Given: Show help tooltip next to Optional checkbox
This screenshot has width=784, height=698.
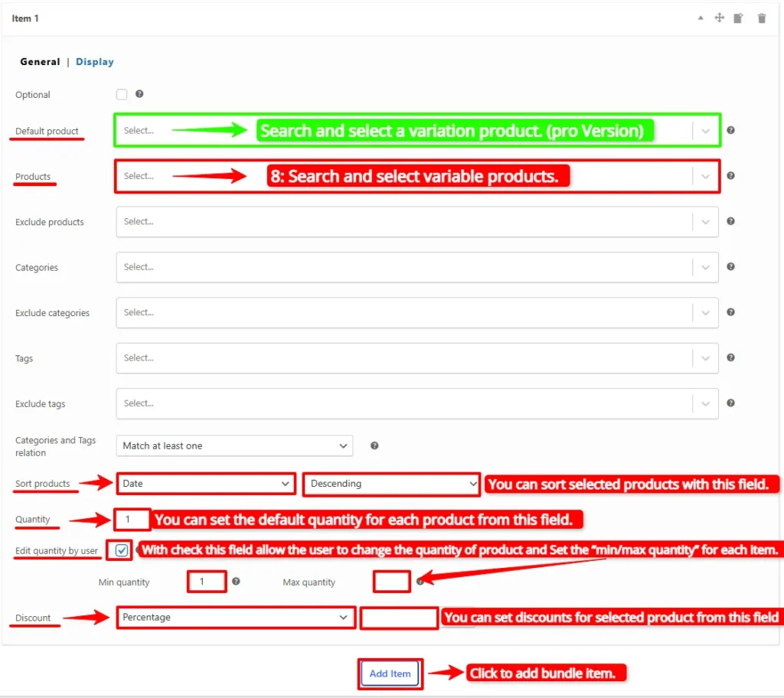Looking at the screenshot, I should pyautogui.click(x=139, y=94).
